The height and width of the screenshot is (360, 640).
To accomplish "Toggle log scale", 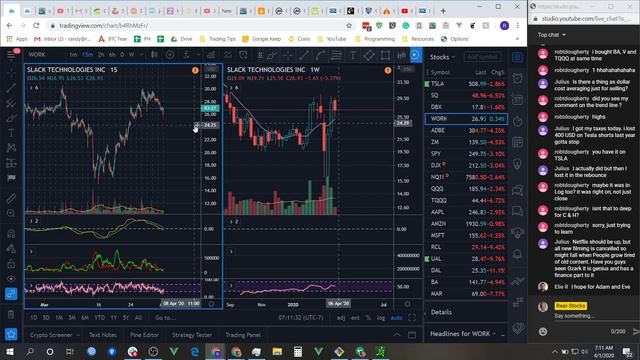I will [x=381, y=318].
